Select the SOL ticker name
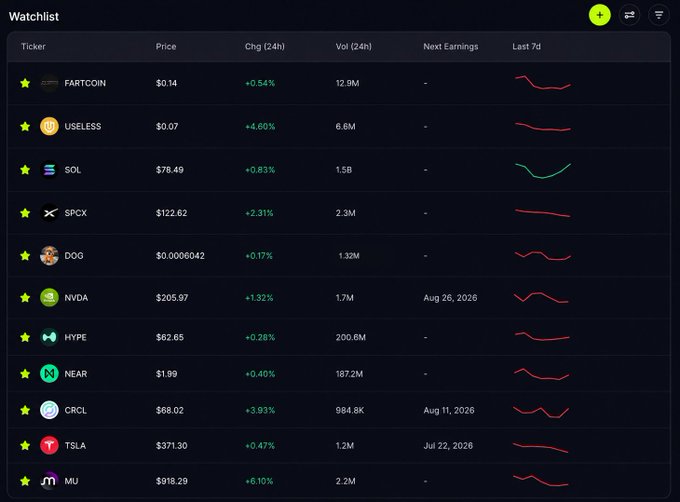Image resolution: width=680 pixels, height=502 pixels. [x=73, y=170]
